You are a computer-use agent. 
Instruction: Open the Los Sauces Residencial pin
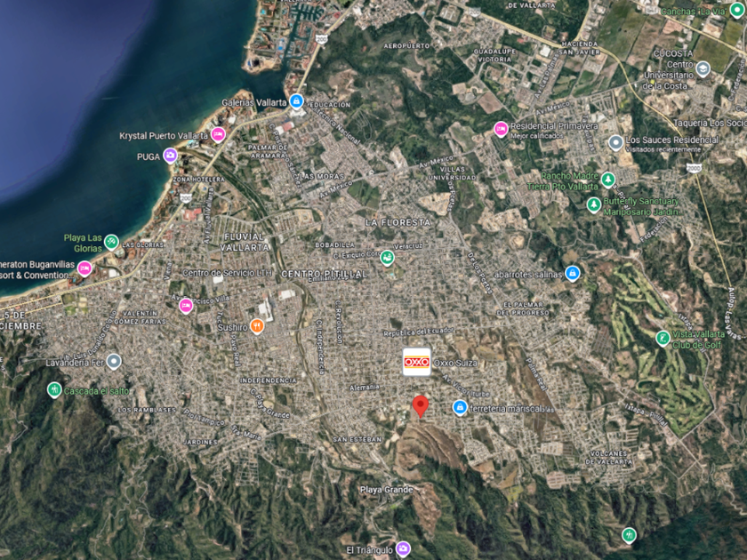point(616,142)
